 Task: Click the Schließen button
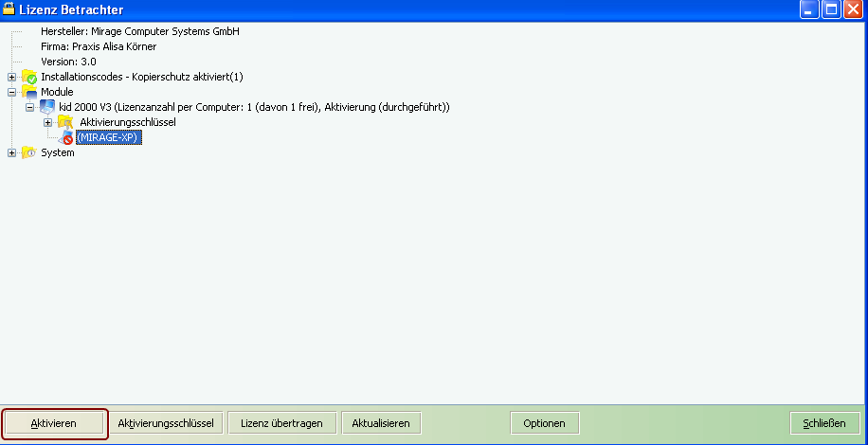824,423
